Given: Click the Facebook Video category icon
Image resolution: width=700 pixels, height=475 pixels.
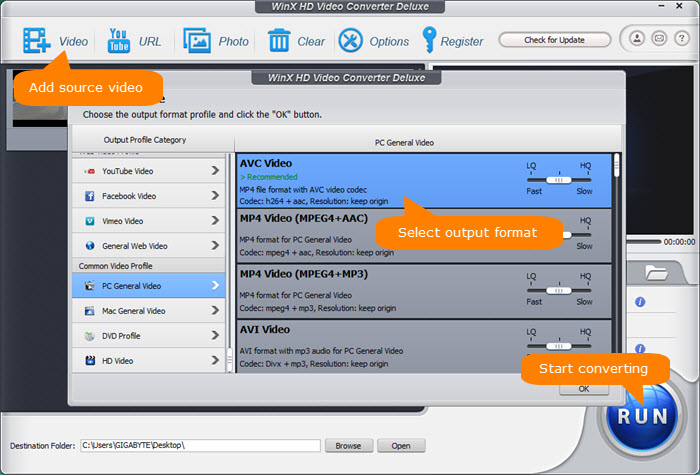Looking at the screenshot, I should (x=90, y=196).
